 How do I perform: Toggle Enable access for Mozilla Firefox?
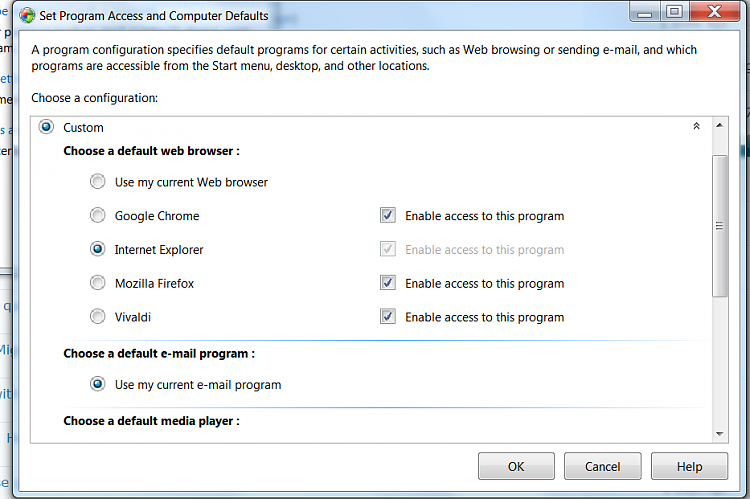click(x=388, y=283)
